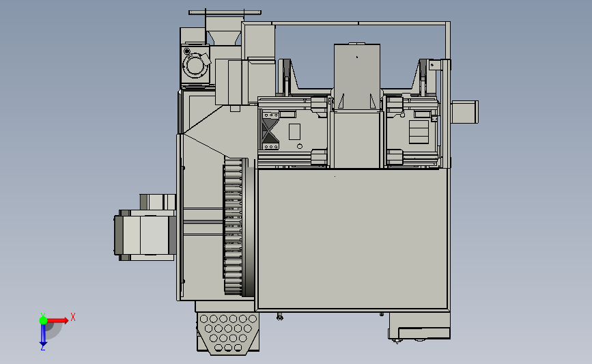The height and width of the screenshot is (364, 592).
Task: Click the green Y axis dot on the triad
Action: coord(43,320)
